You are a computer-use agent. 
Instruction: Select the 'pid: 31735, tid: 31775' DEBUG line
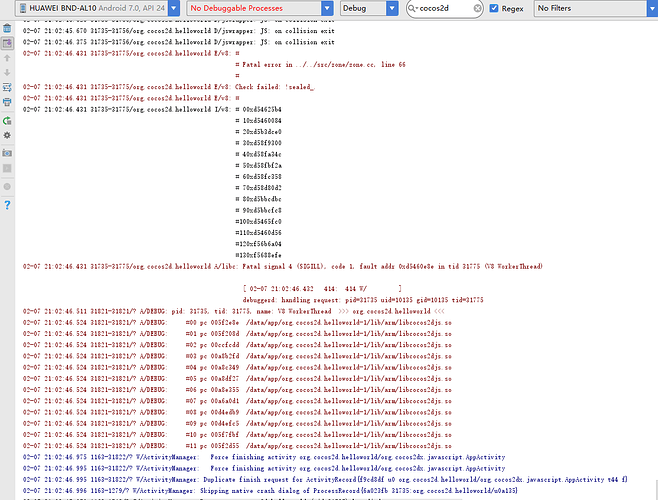[233, 312]
